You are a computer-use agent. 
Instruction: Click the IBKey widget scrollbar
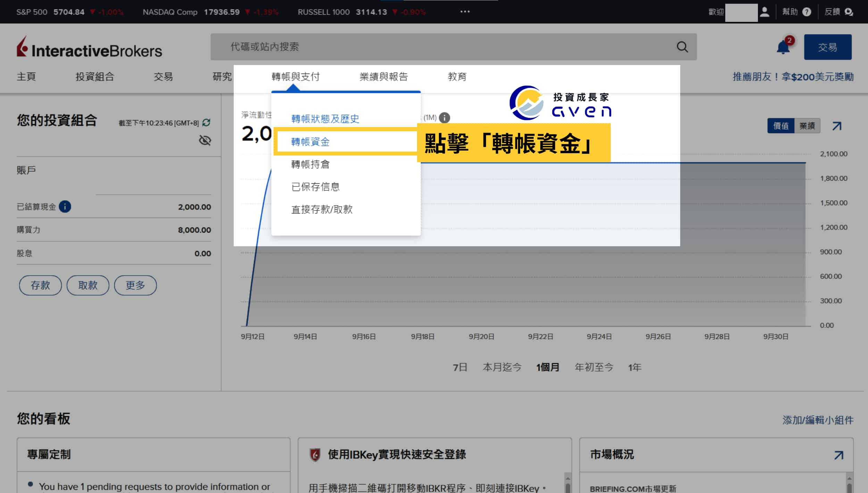coord(568,483)
